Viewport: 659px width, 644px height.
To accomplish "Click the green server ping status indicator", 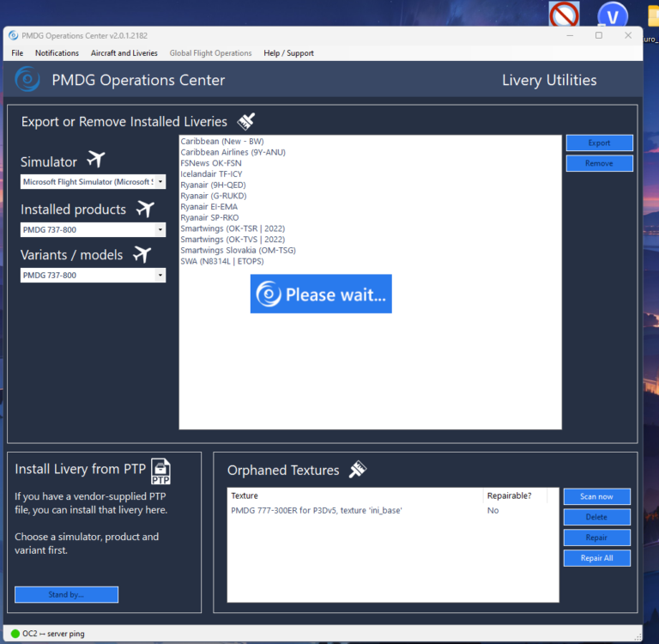I will [15, 633].
